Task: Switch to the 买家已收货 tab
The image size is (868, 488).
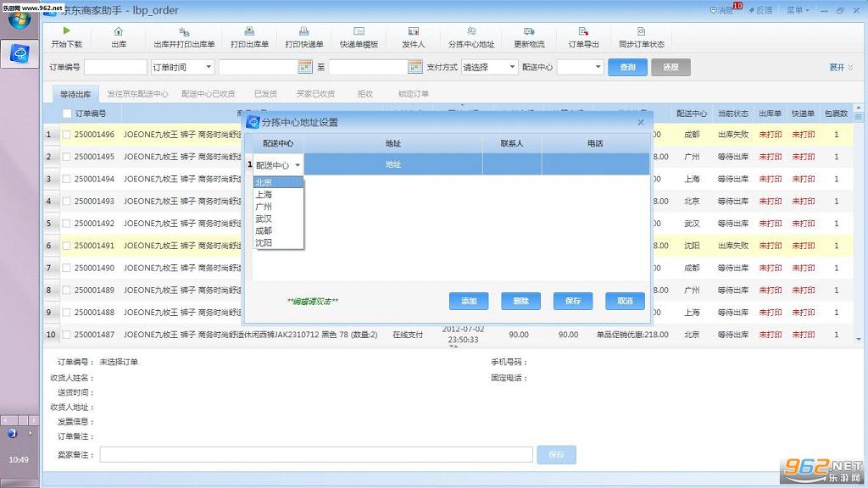Action: click(x=315, y=94)
